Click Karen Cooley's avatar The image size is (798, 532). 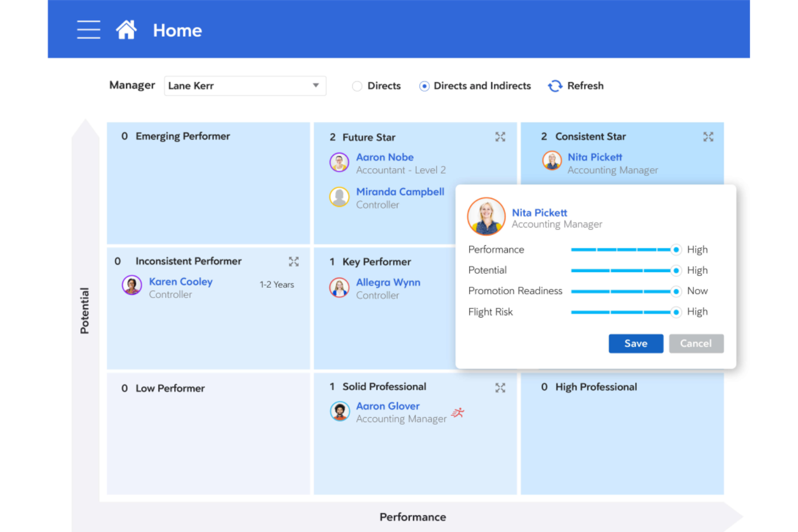tap(132, 285)
